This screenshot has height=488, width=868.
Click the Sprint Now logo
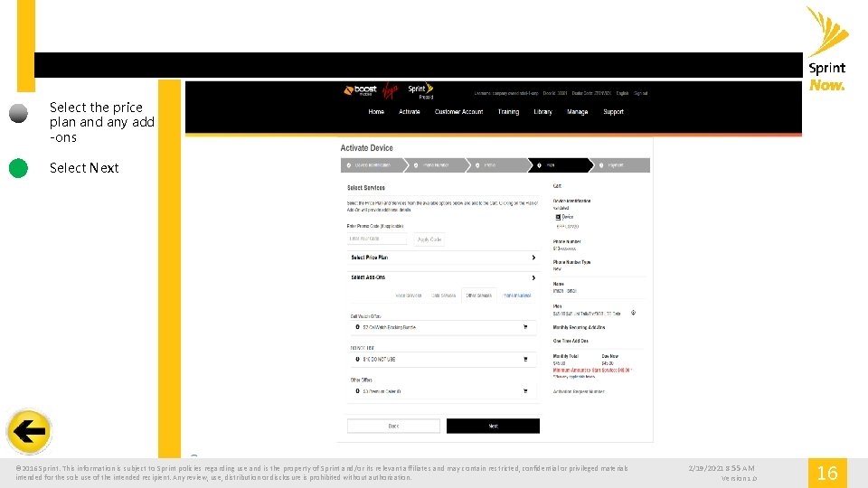(x=827, y=49)
